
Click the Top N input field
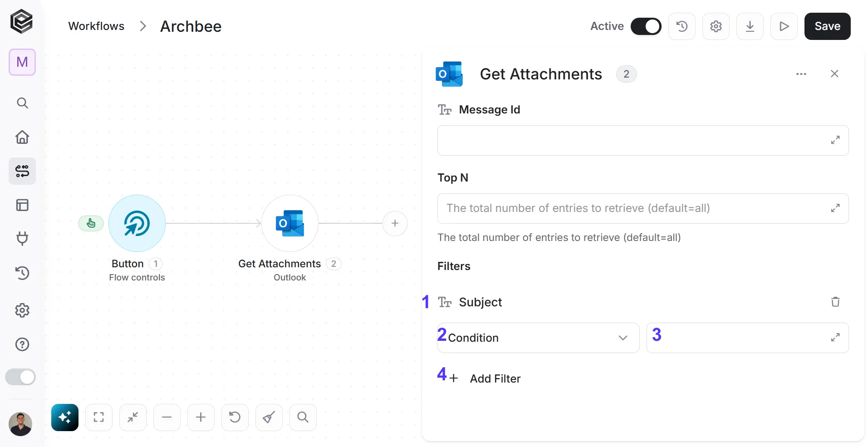[x=643, y=209]
